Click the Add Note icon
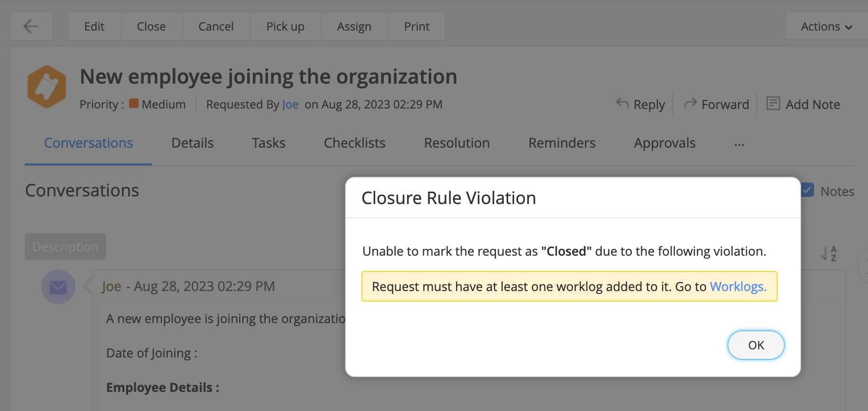Viewport: 868px width, 411px height. [773, 104]
